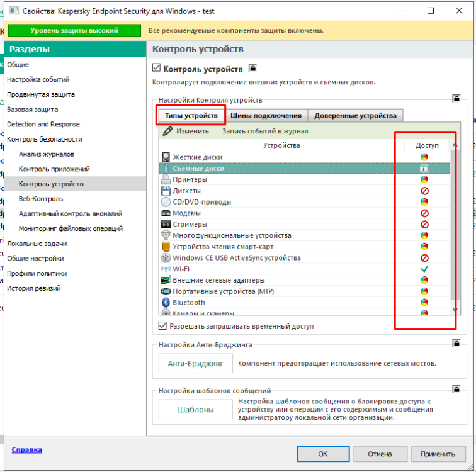This screenshot has width=476, height=472.
Task: Click smart card readers access icon
Action: click(424, 247)
